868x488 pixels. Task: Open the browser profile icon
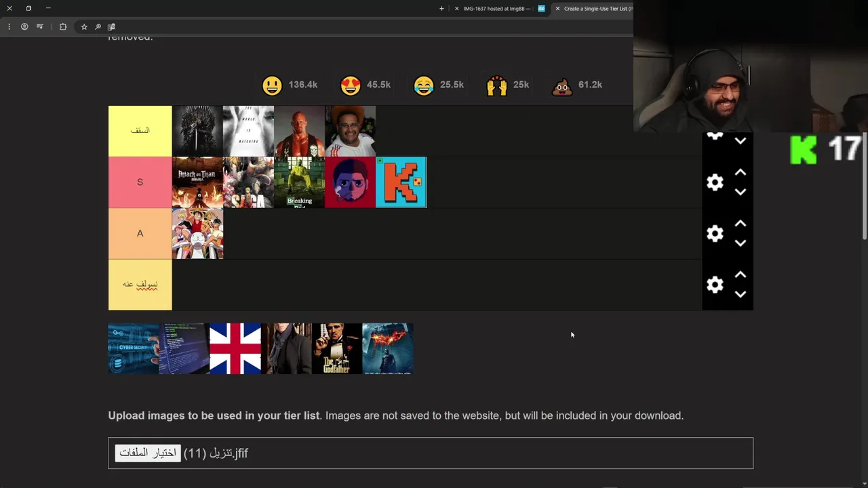coord(24,26)
